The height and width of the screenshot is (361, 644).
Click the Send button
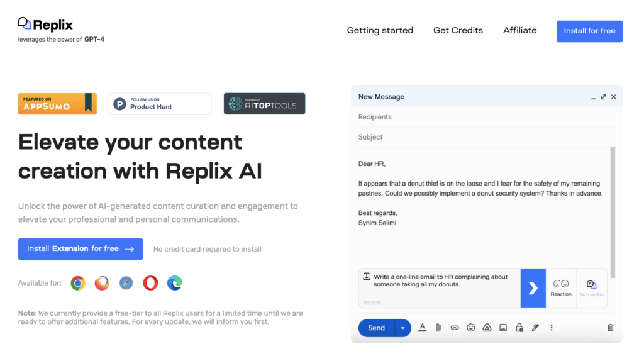coord(376,328)
